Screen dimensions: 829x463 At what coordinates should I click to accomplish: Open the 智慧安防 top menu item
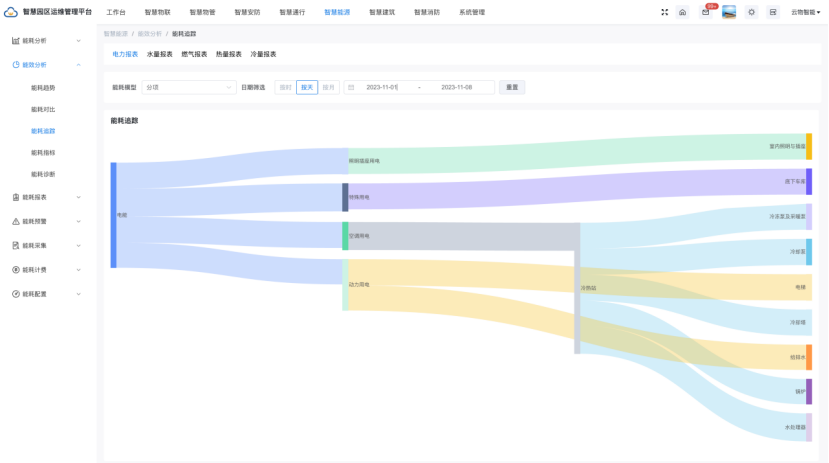[247, 12]
